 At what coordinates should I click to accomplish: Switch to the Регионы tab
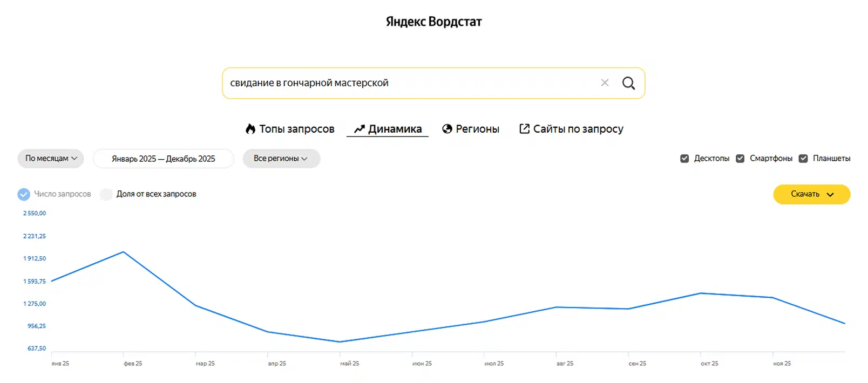point(471,129)
